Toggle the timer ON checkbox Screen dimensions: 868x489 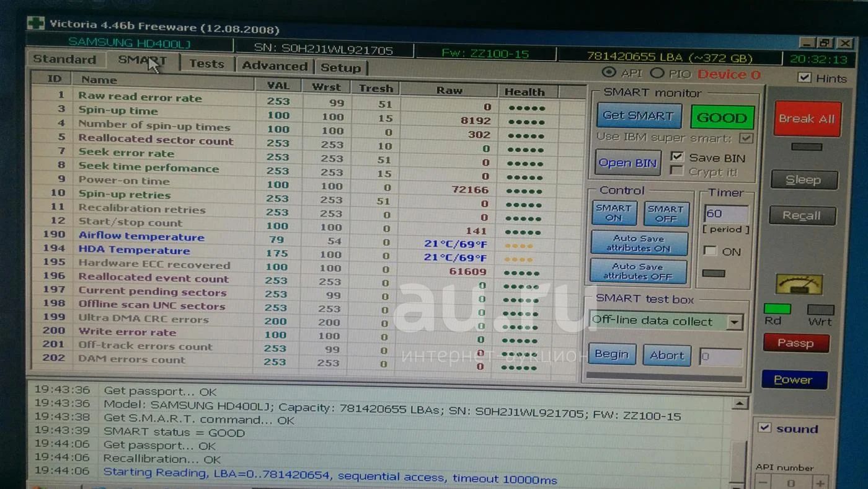[x=711, y=251]
